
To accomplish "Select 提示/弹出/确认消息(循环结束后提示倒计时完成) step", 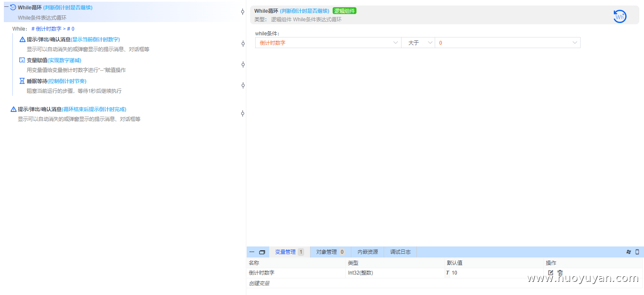I will point(72,109).
